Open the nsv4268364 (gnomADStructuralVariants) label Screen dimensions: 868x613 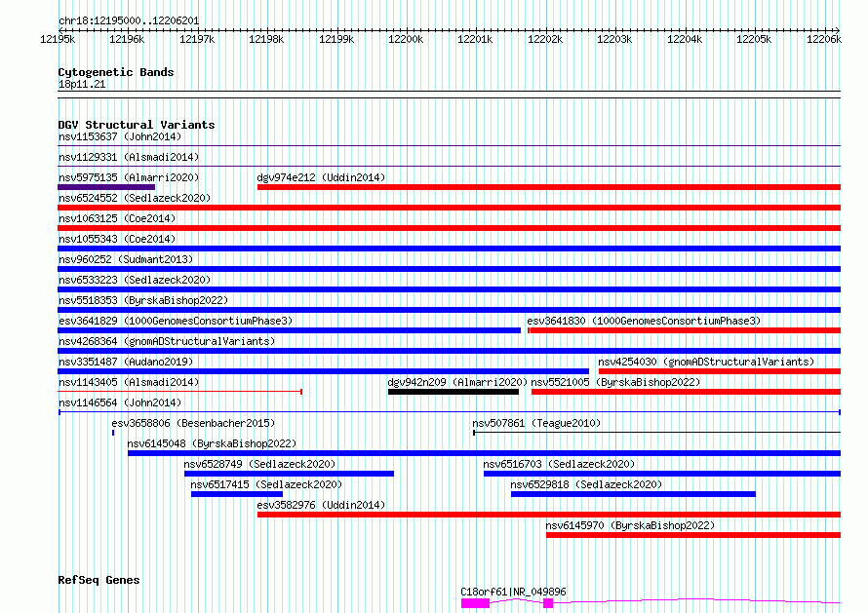click(x=167, y=341)
